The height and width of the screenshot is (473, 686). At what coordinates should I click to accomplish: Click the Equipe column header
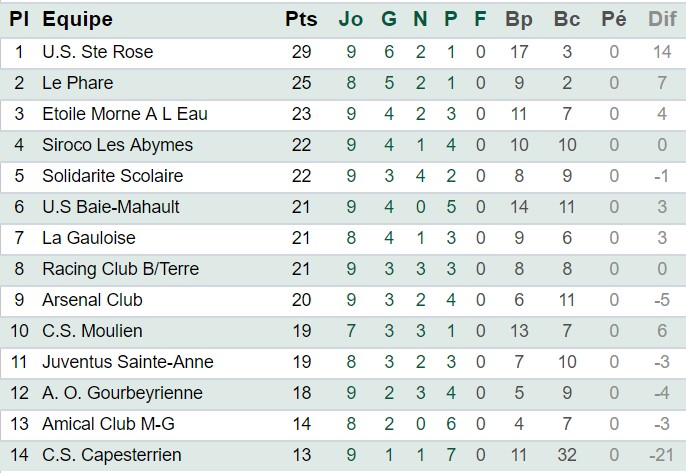tap(77, 20)
